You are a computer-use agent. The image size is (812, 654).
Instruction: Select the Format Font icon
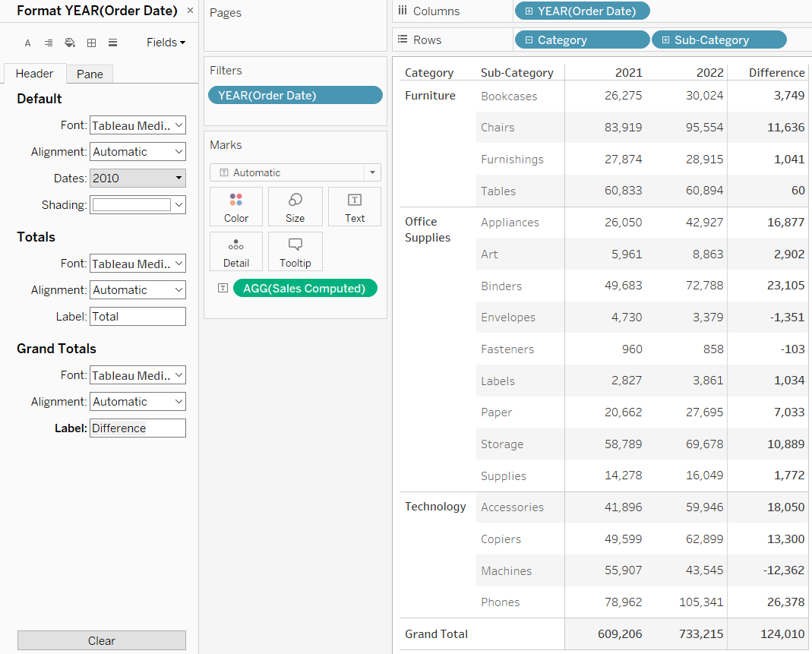[x=27, y=43]
